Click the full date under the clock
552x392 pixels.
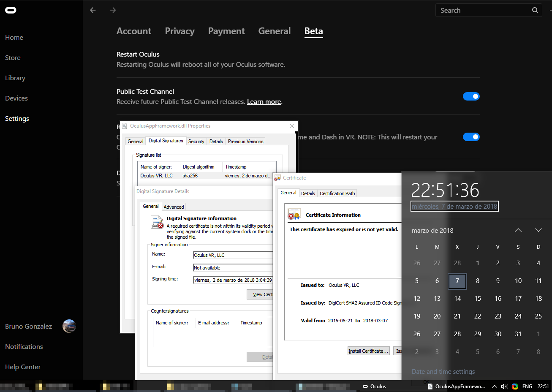click(x=454, y=207)
